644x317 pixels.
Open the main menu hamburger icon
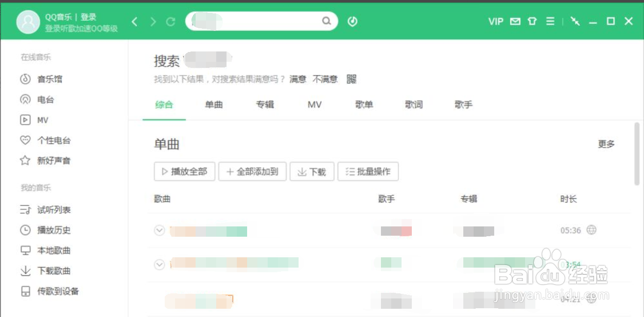[550, 21]
